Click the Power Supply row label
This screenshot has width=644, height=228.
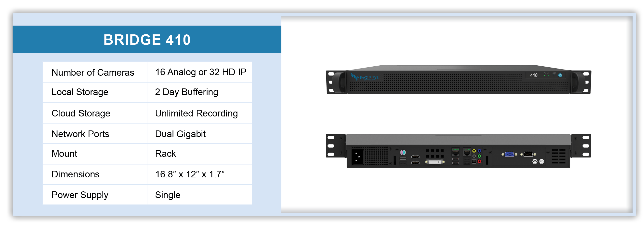point(80,195)
